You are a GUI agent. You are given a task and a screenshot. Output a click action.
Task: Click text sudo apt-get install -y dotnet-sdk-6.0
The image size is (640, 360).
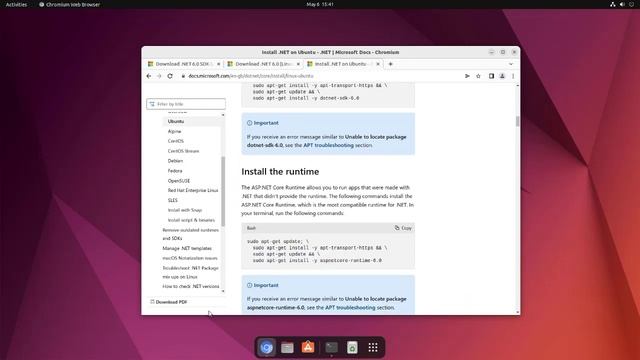[x=306, y=98]
